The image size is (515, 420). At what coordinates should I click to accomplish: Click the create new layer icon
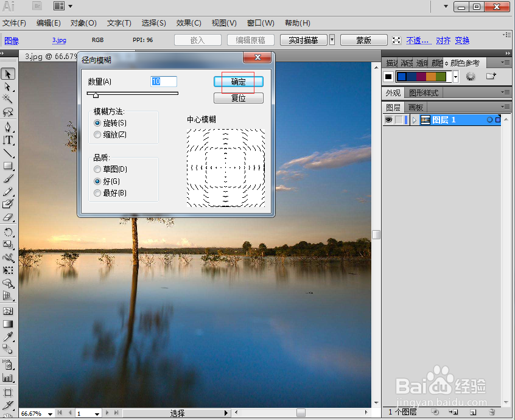tap(472, 412)
